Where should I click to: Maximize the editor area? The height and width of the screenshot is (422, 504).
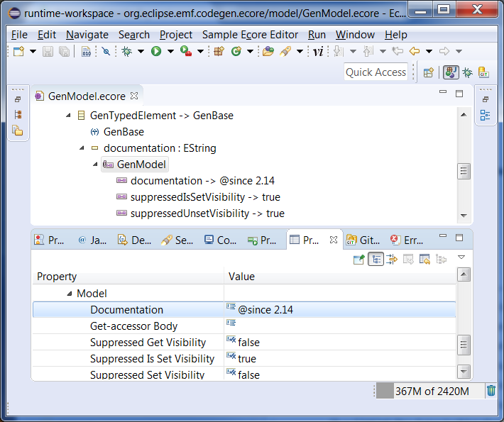tap(459, 94)
